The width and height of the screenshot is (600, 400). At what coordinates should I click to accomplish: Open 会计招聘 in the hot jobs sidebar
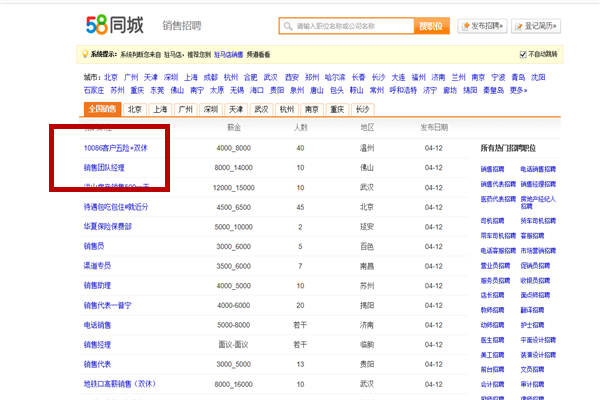(492, 384)
